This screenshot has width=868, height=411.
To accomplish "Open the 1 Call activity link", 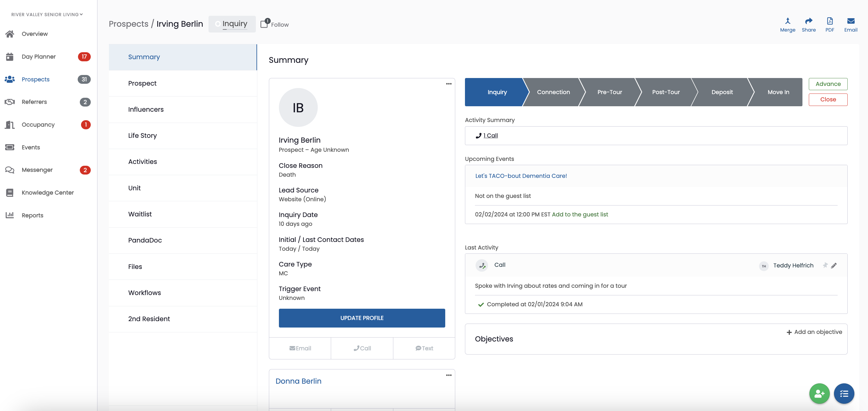I will pos(490,136).
